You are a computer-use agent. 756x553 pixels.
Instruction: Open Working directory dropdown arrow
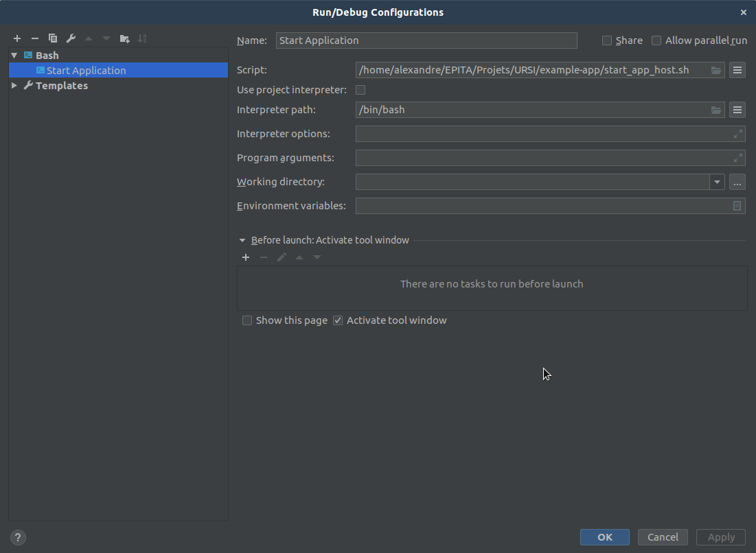coord(717,182)
